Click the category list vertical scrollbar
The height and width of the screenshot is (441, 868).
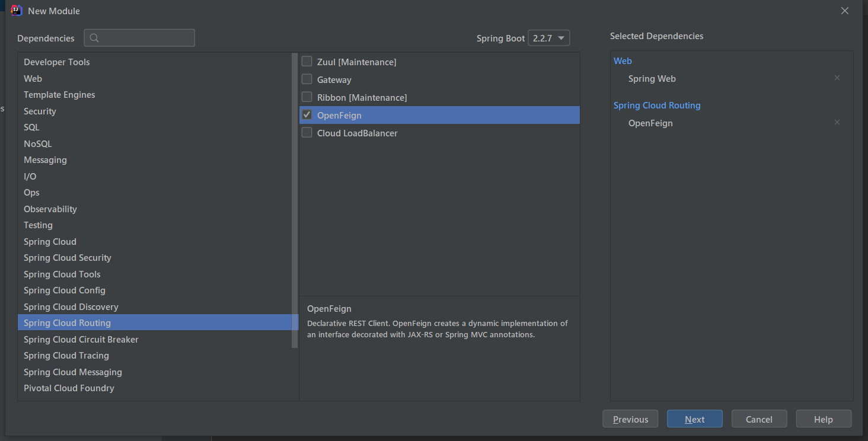(295, 200)
